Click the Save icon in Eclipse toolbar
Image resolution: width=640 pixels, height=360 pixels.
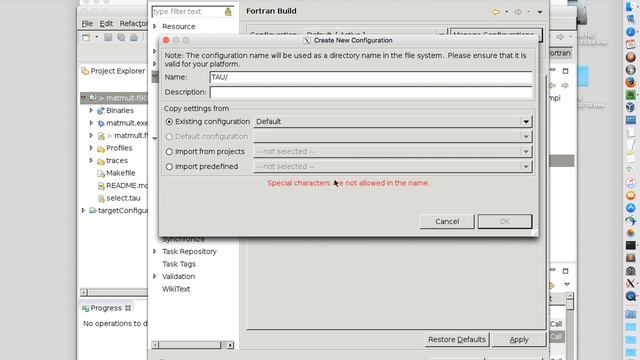108,38
